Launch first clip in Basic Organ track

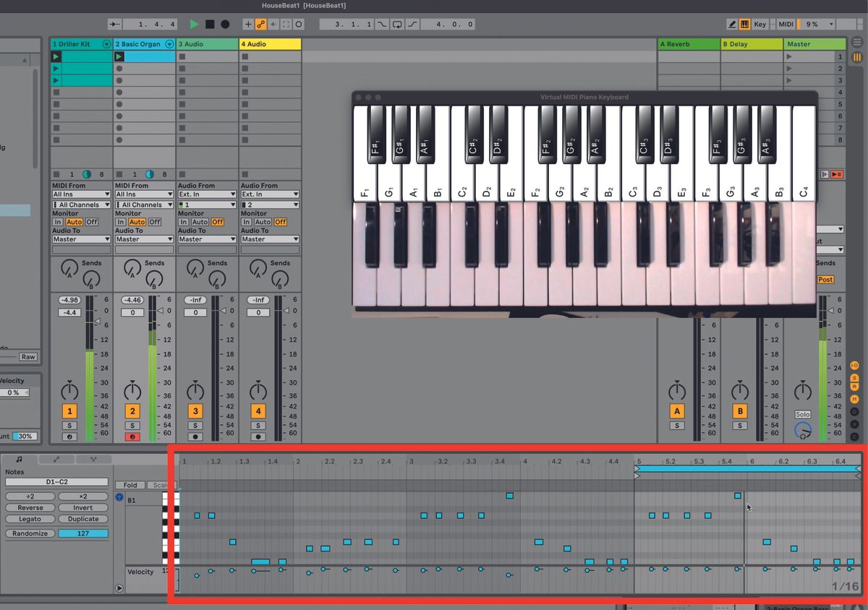click(119, 56)
